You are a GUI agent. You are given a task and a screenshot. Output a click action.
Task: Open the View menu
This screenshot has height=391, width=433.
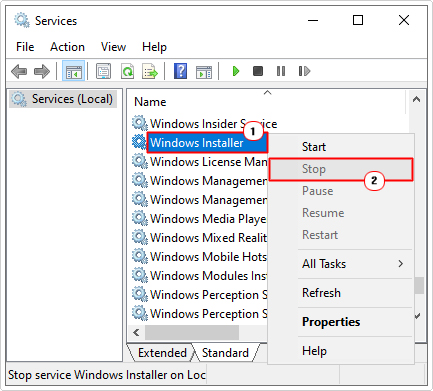(113, 47)
